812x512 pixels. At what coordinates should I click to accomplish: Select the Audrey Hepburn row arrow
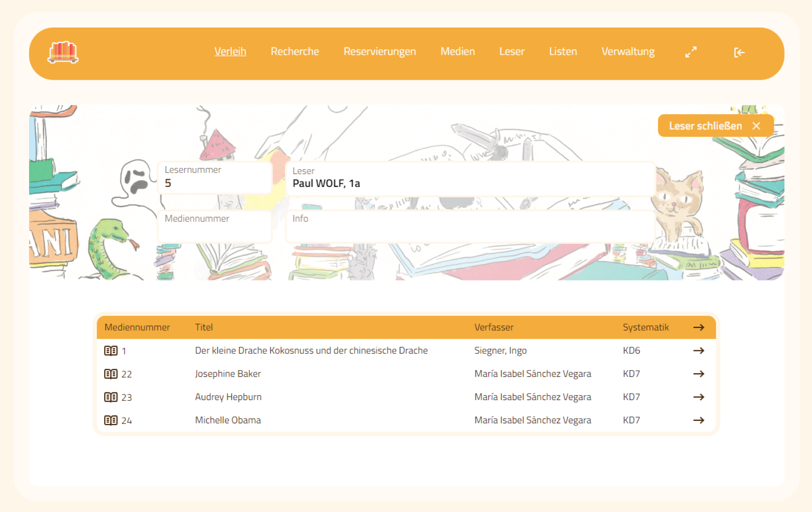coord(699,397)
